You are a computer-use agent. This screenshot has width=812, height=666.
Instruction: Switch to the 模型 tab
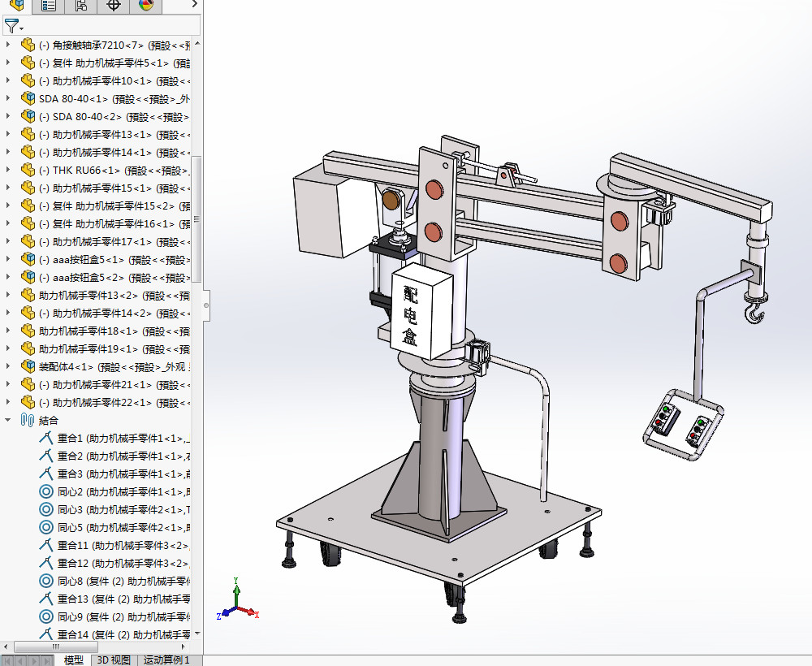73,660
